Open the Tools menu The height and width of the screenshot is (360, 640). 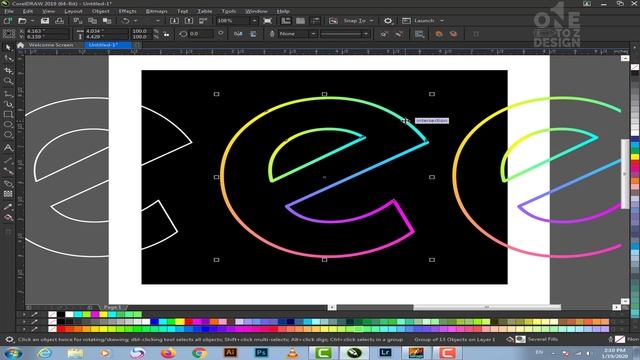tap(229, 11)
